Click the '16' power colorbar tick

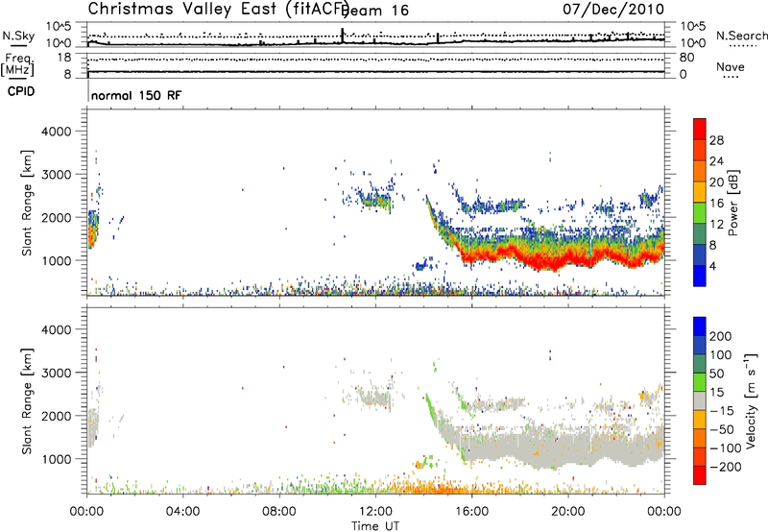point(716,204)
